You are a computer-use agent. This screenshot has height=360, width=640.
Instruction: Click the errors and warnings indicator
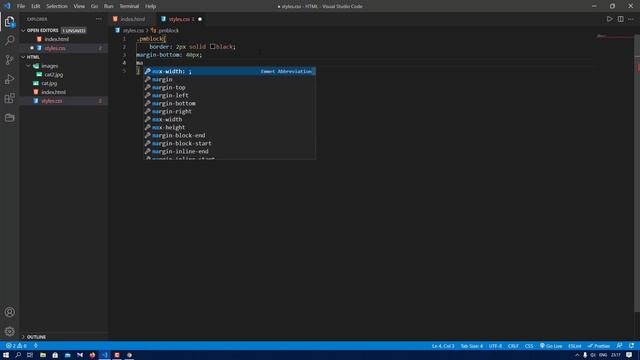coord(16,346)
